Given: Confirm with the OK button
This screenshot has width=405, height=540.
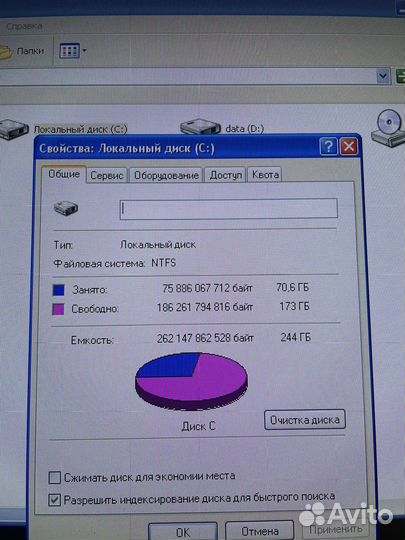Looking at the screenshot, I should pyautogui.click(x=183, y=531).
